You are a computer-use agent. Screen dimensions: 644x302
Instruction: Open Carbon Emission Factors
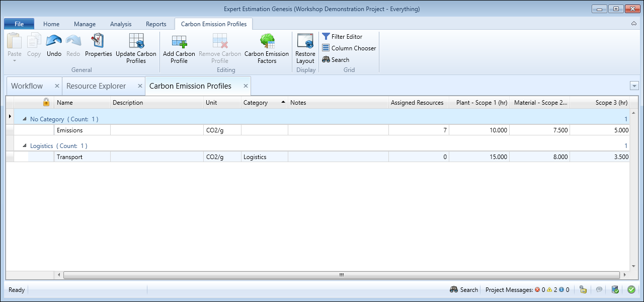(x=267, y=42)
